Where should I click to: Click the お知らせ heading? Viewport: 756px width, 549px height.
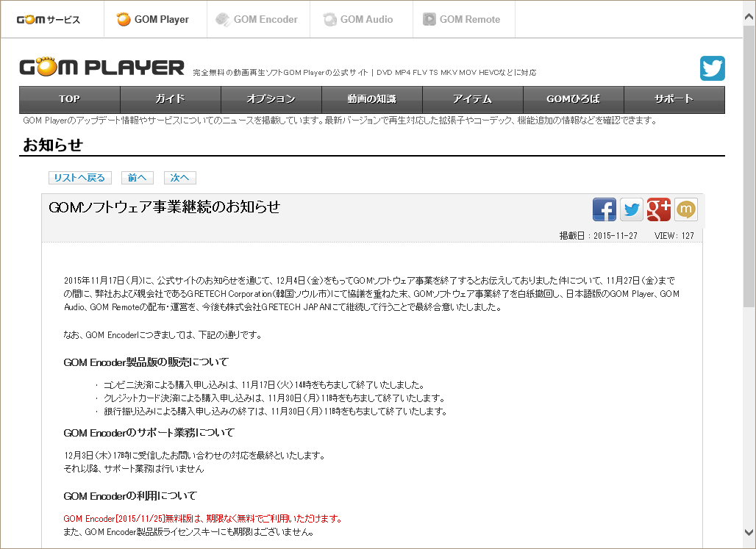(50, 146)
